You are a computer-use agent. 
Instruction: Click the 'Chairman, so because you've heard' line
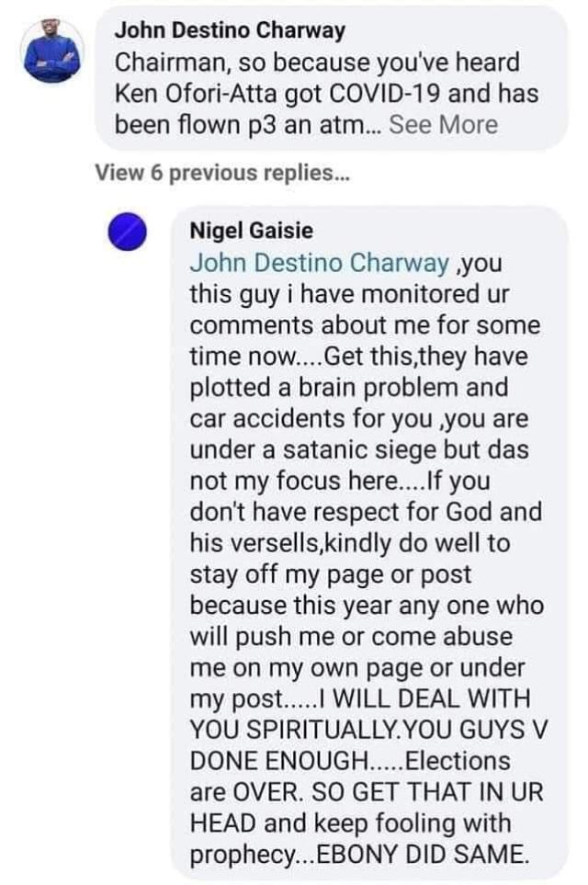[x=317, y=62]
